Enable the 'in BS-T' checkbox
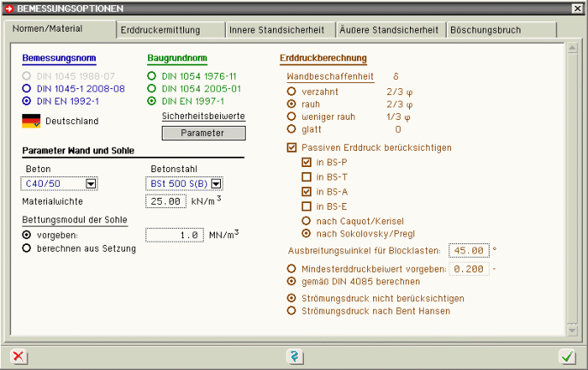Screen dimensions: 588x370 (306, 176)
